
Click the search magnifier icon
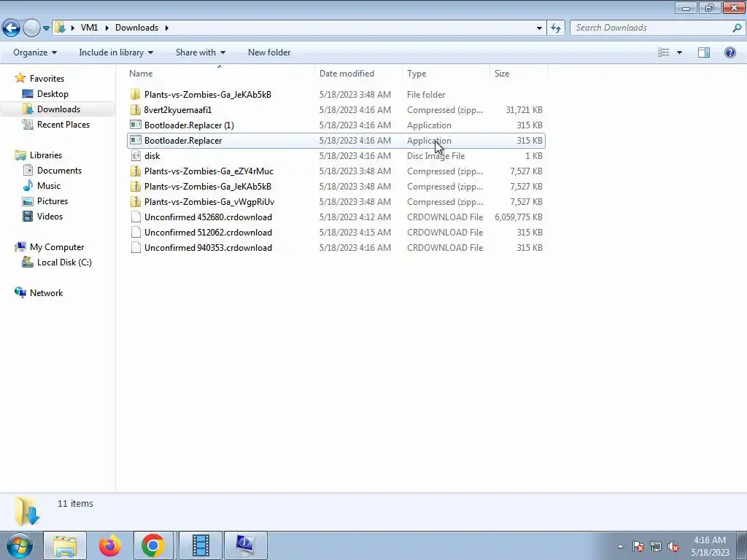(737, 28)
